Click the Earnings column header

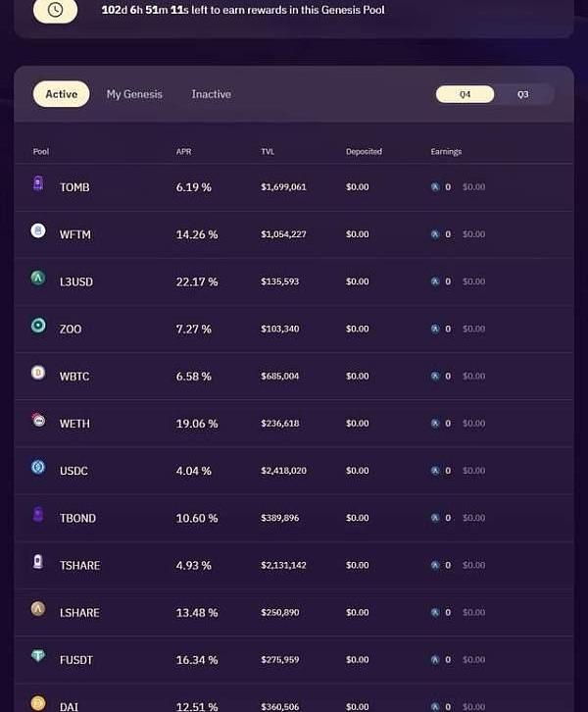point(446,151)
